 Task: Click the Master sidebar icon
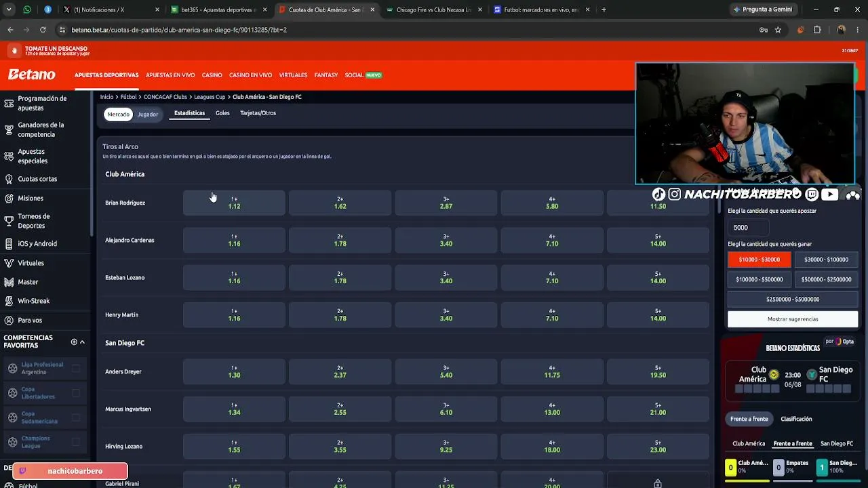[x=9, y=282]
